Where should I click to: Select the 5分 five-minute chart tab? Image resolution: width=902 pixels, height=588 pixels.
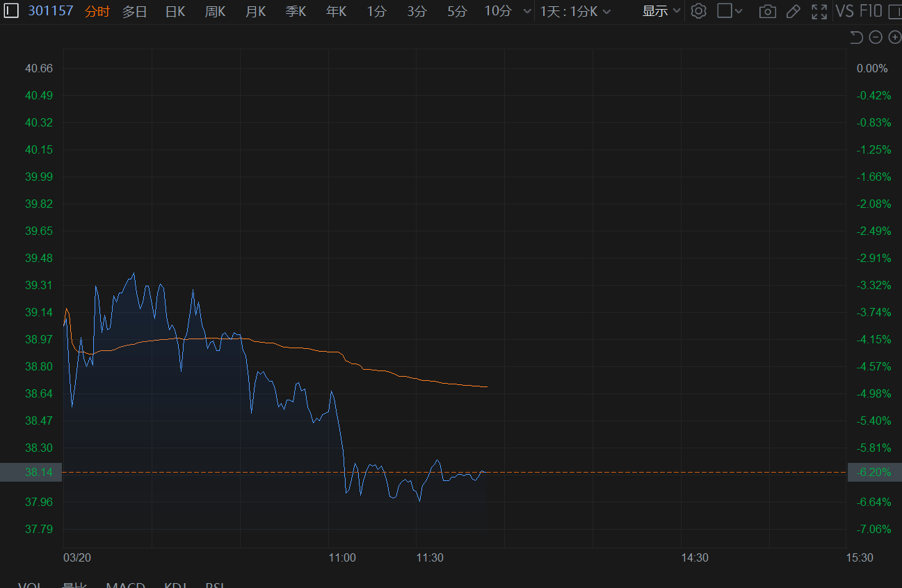[457, 11]
